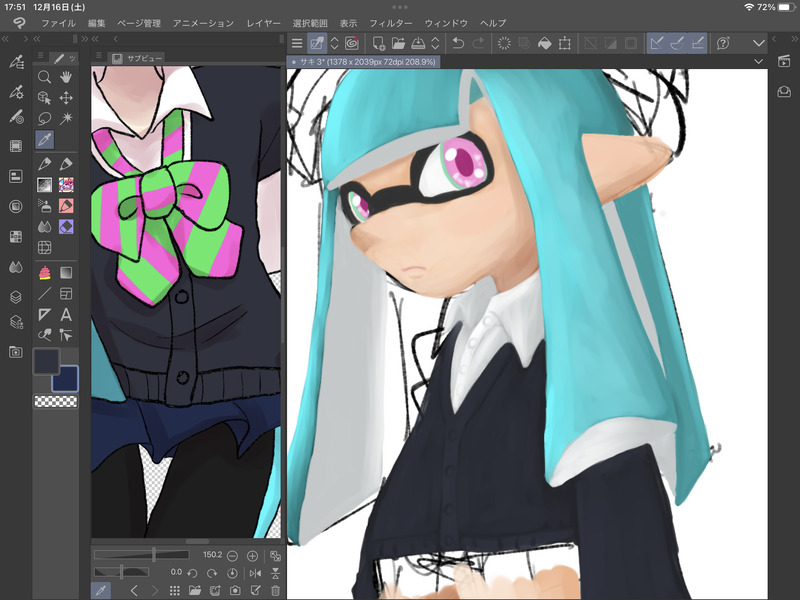The image size is (800, 600).
Task: Toggle flip vertical in Sub View
Action: [275, 573]
